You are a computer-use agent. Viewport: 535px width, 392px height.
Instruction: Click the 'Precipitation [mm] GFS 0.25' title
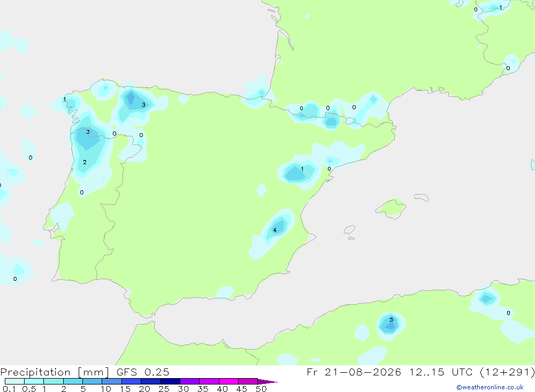[85, 372]
